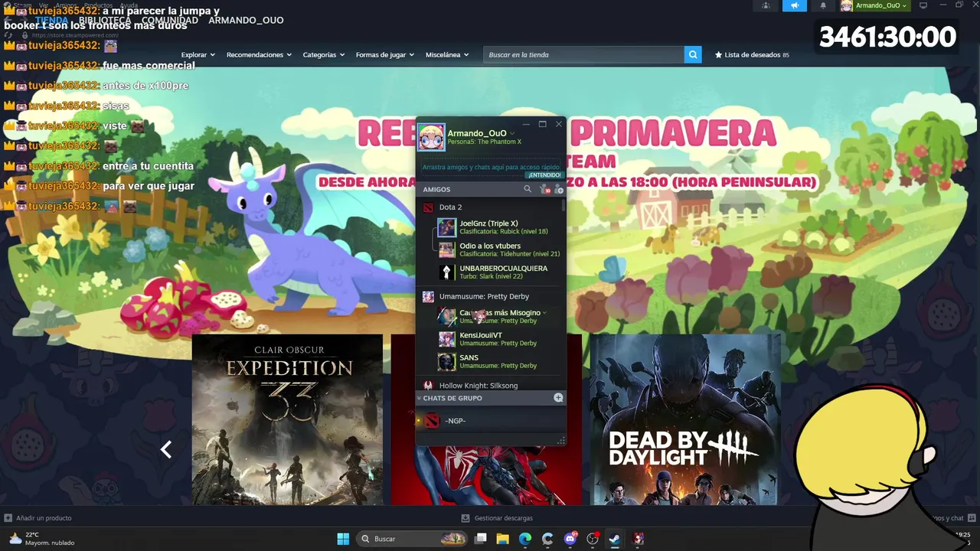Open the Steam announcements megaphone icon
The height and width of the screenshot is (551, 980).
795,5
